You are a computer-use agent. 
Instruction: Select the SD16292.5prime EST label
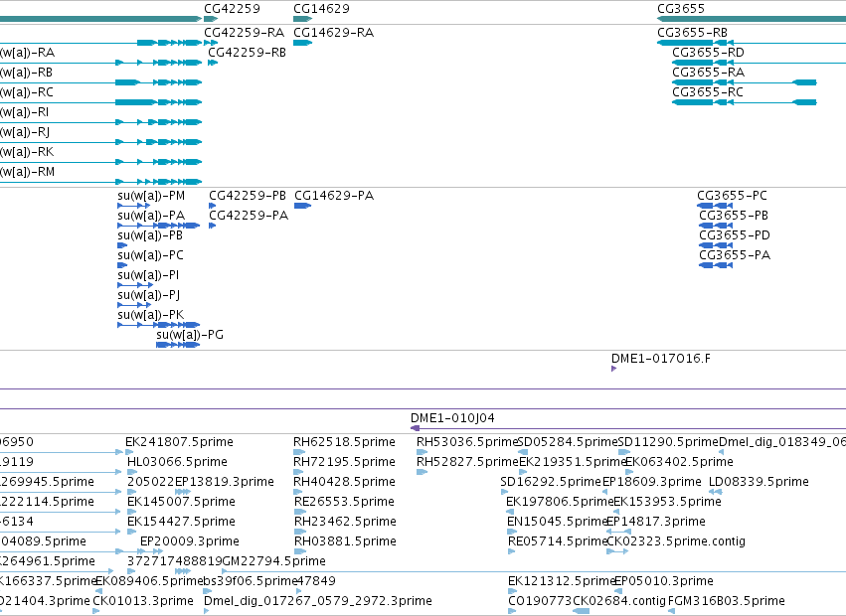(551, 482)
